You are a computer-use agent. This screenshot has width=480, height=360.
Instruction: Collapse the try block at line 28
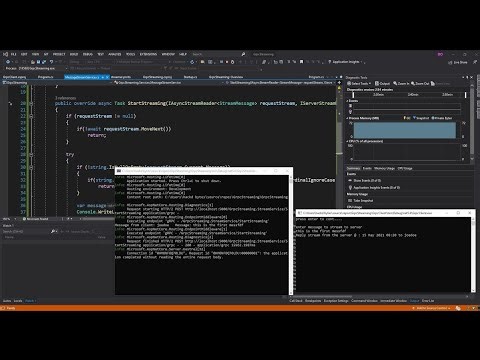coord(31,155)
